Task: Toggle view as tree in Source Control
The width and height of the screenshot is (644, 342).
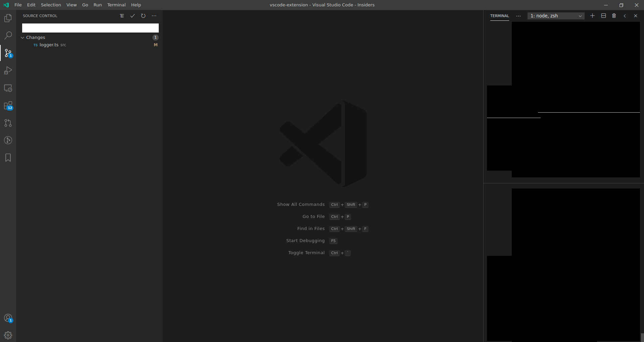Action: tap(122, 16)
